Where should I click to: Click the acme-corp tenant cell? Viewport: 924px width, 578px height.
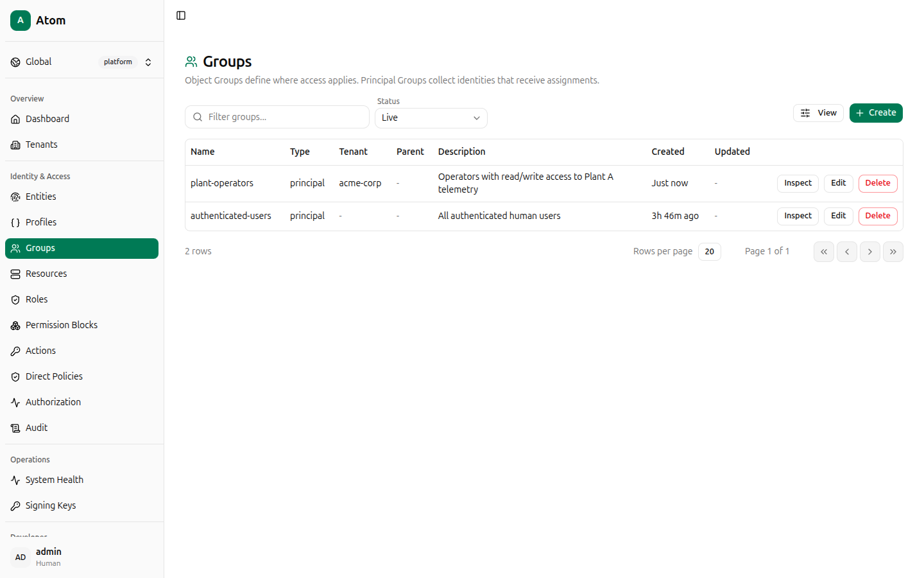[360, 184]
